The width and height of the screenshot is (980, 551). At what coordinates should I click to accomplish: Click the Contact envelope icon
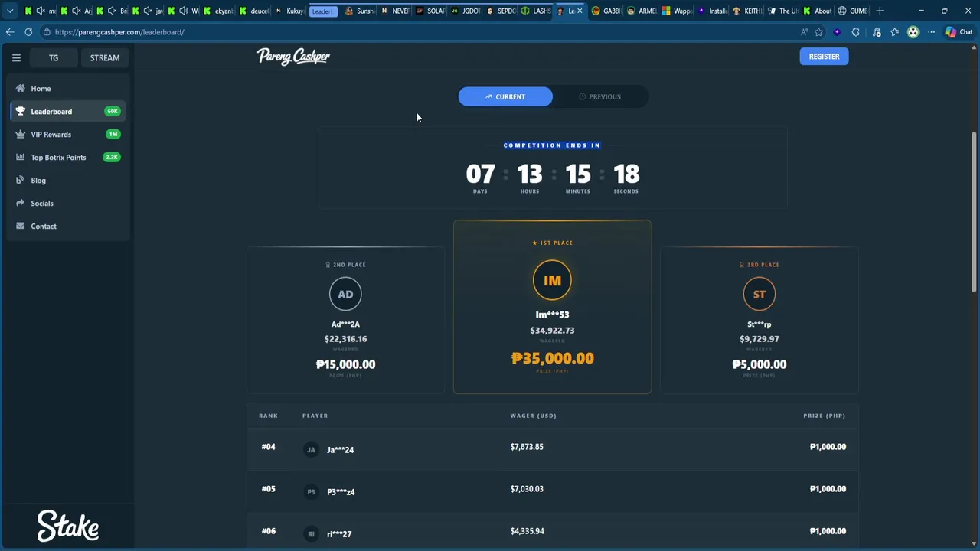tap(21, 227)
